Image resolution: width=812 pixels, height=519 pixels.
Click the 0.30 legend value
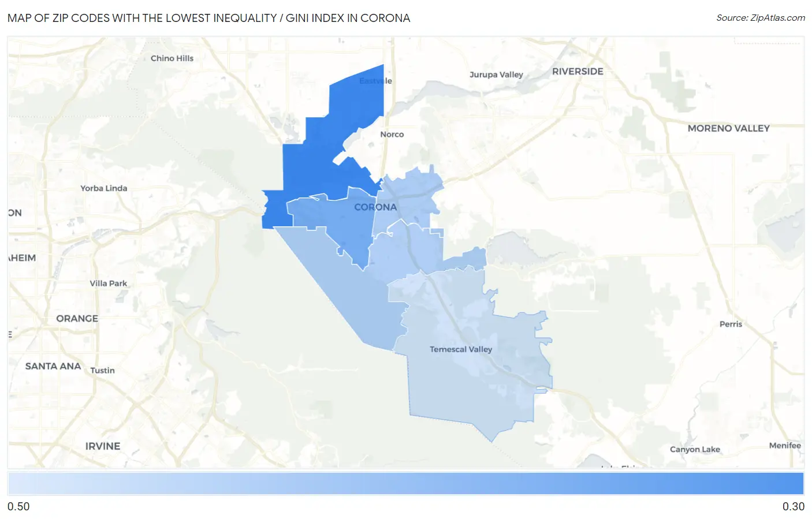[x=794, y=506]
